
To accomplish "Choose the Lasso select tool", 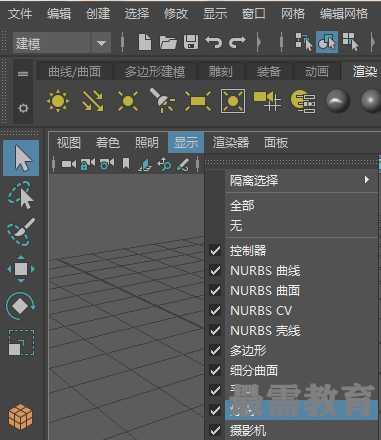I will [21, 195].
